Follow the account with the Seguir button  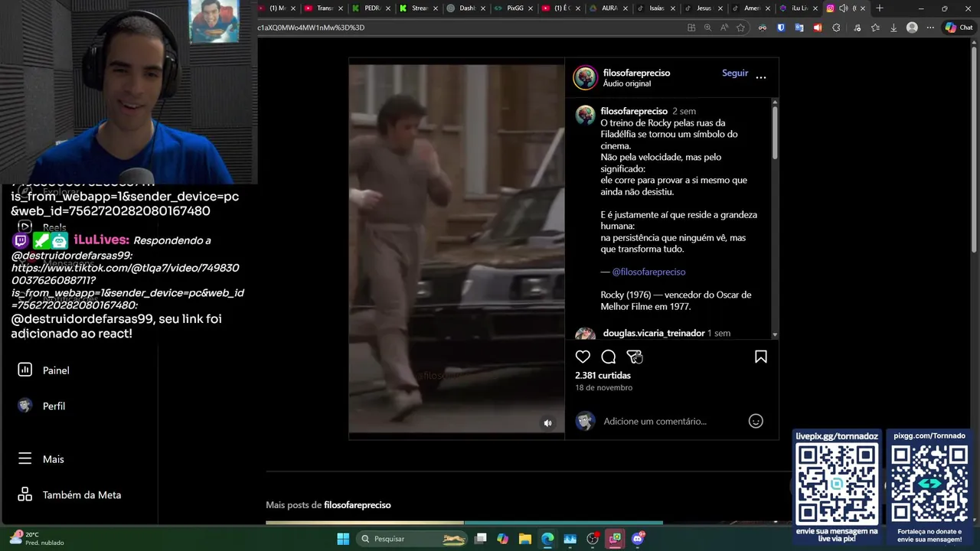[735, 73]
